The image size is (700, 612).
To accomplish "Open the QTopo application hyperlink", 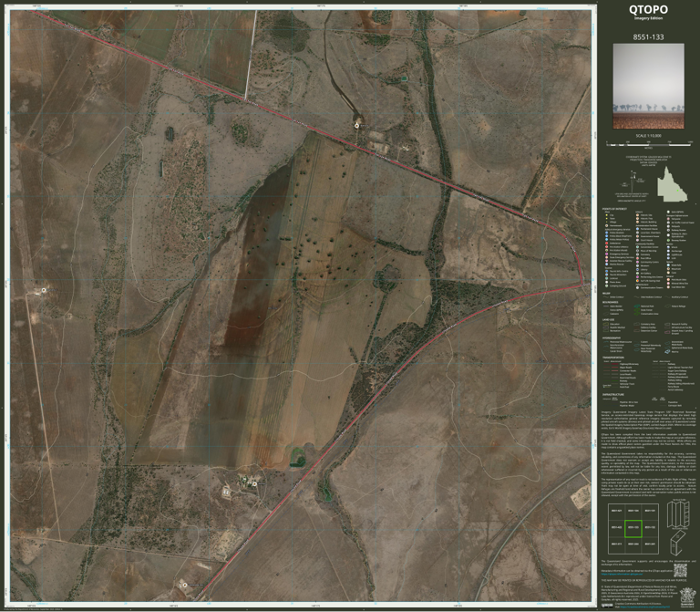I will 622,575.
